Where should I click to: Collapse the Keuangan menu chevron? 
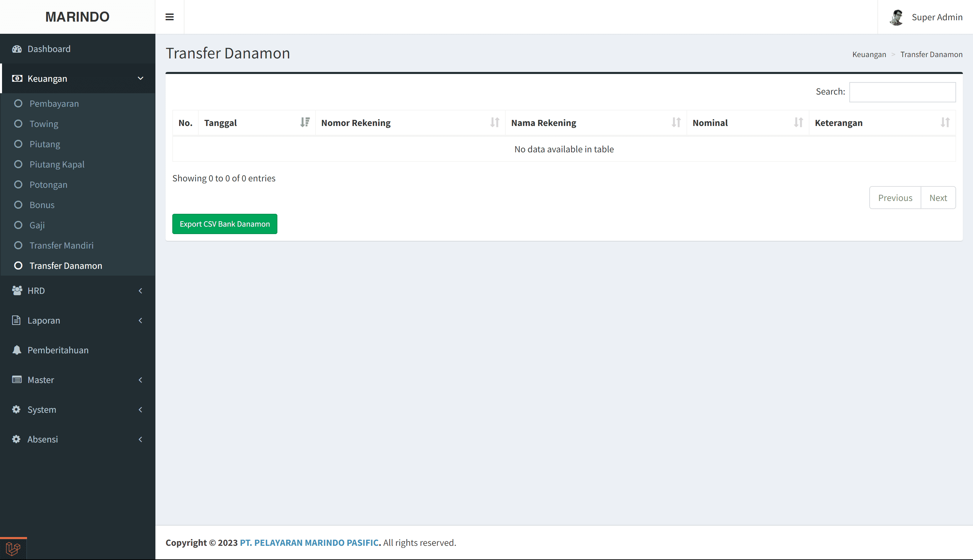(141, 78)
